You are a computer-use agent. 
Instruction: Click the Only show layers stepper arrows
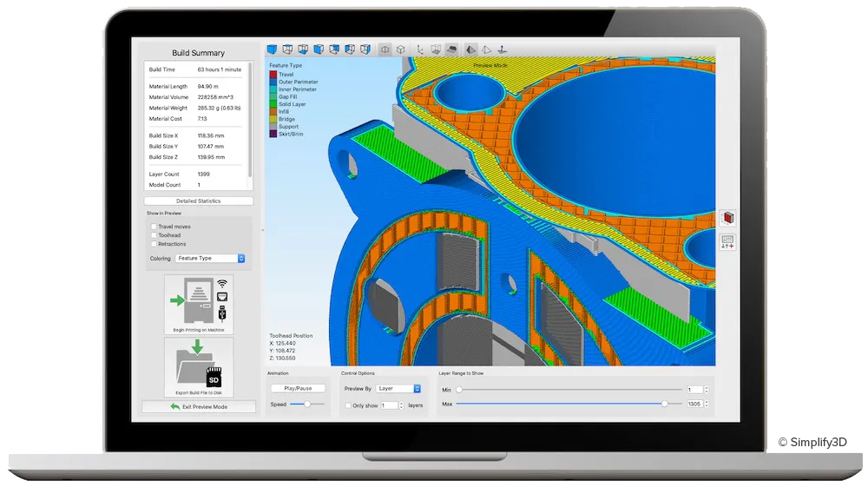pos(401,405)
